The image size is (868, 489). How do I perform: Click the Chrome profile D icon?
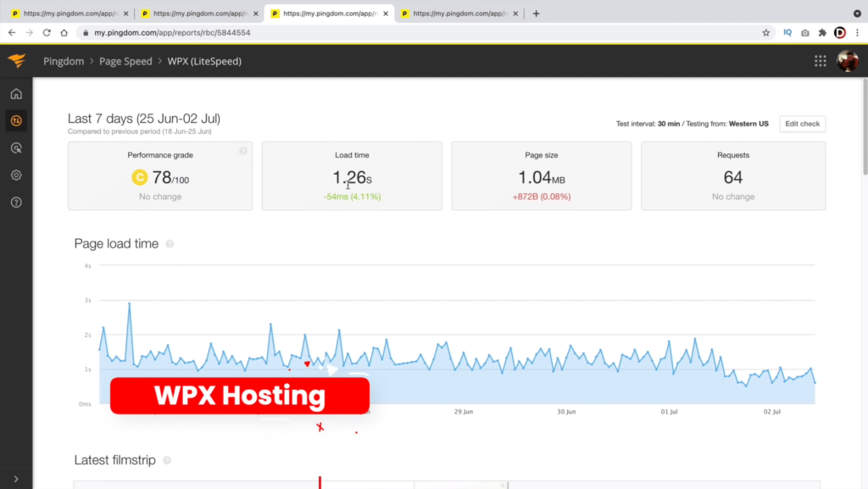coord(840,33)
